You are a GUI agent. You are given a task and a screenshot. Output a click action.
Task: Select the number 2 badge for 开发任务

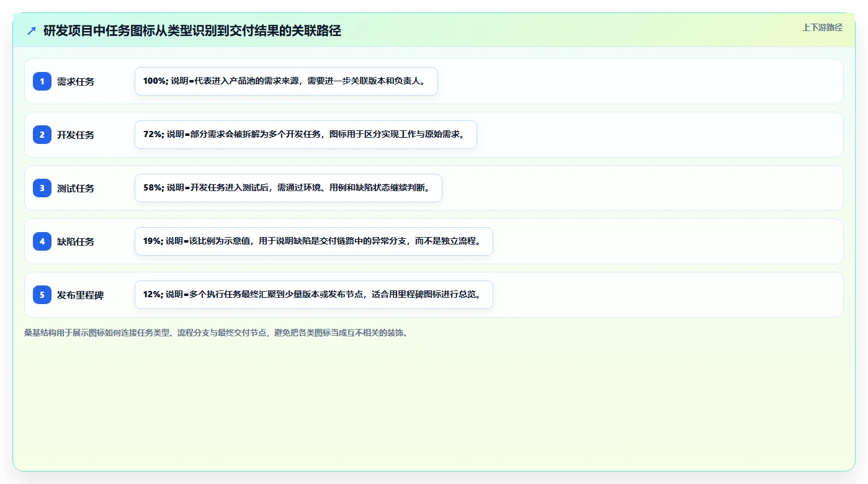pos(42,135)
